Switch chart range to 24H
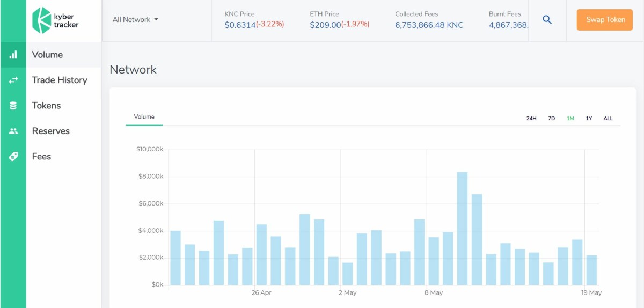The image size is (644, 308). point(531,119)
